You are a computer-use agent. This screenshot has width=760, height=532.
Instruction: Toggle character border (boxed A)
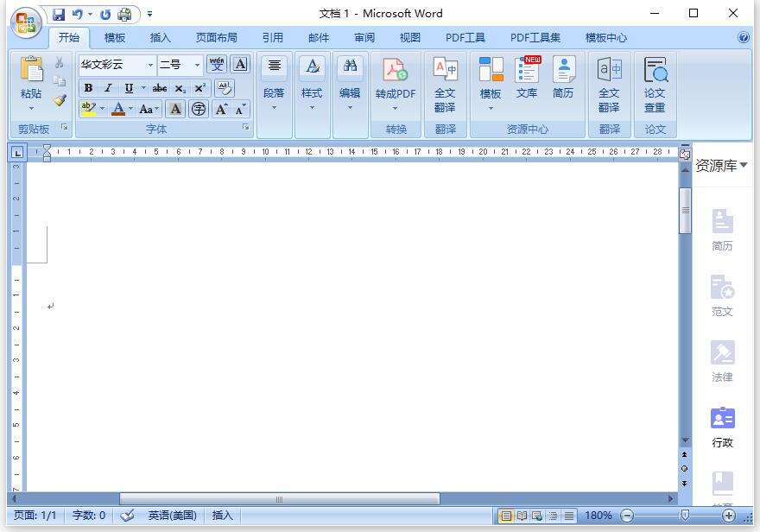coord(240,64)
